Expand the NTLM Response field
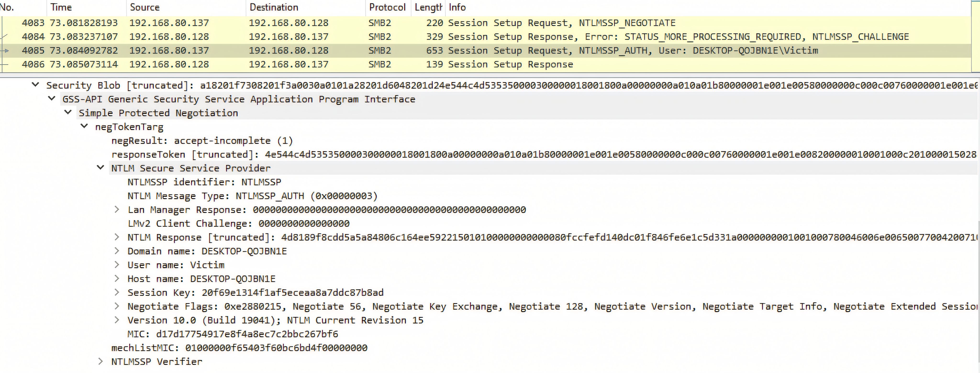Image resolution: width=980 pixels, height=373 pixels. pos(117,237)
